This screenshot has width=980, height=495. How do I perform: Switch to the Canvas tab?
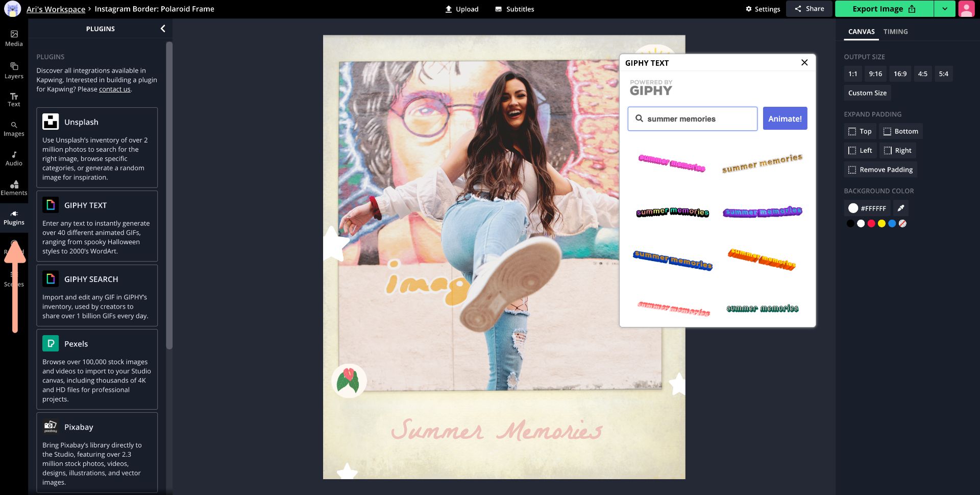coord(861,32)
